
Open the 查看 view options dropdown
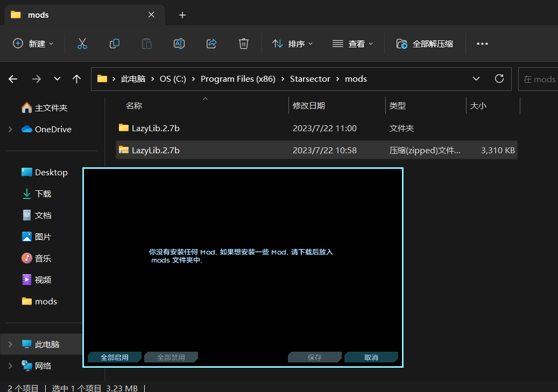click(352, 44)
